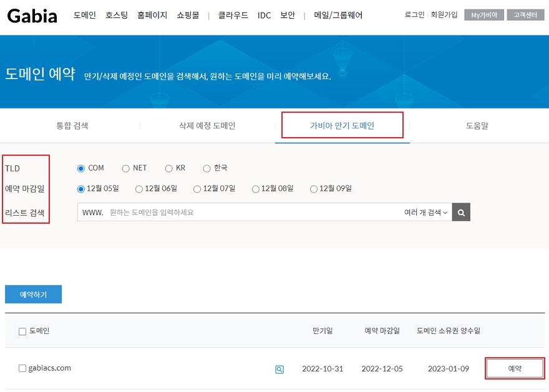The height and width of the screenshot is (392, 549).
Task: Click the 예약 마감일 column header
Action: coord(382,331)
